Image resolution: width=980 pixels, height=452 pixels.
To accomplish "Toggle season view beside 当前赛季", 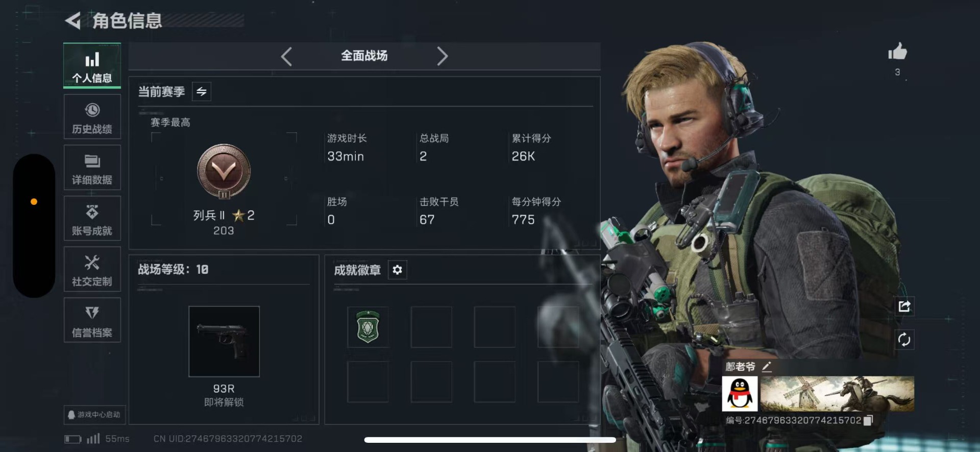I will coord(202,92).
